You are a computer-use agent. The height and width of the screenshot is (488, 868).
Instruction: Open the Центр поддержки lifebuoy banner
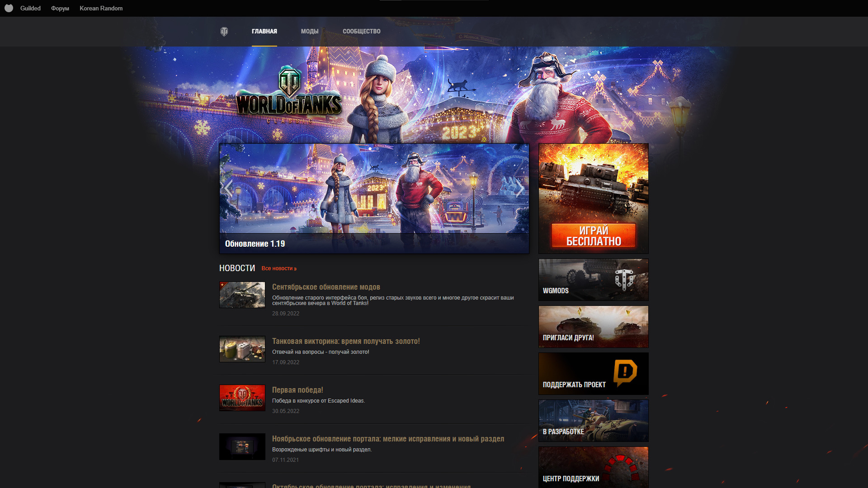[x=593, y=467]
